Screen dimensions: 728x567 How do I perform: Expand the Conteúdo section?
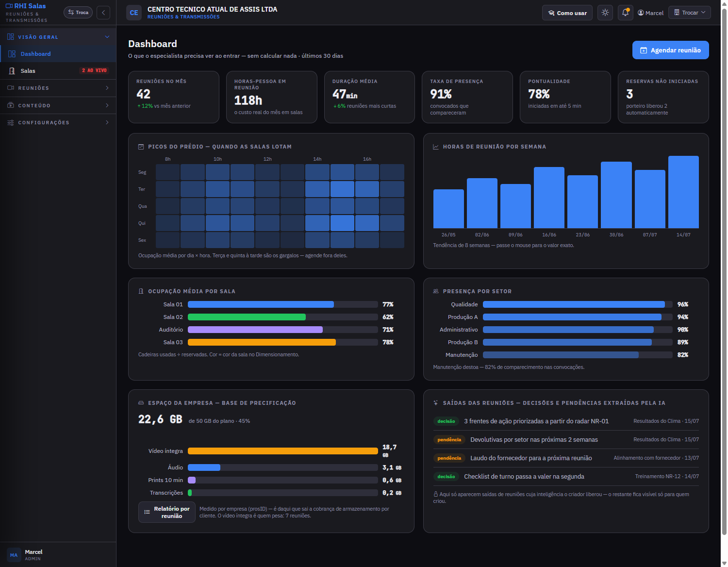pos(58,105)
